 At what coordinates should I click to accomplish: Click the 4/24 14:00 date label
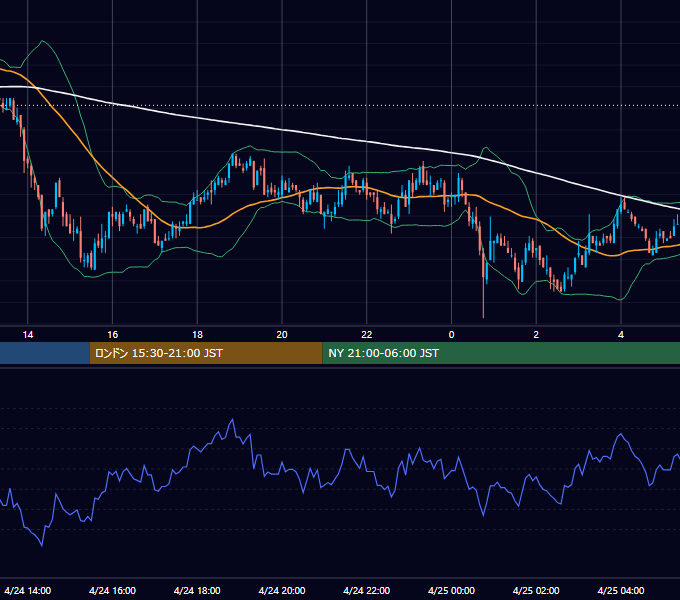pos(28,590)
